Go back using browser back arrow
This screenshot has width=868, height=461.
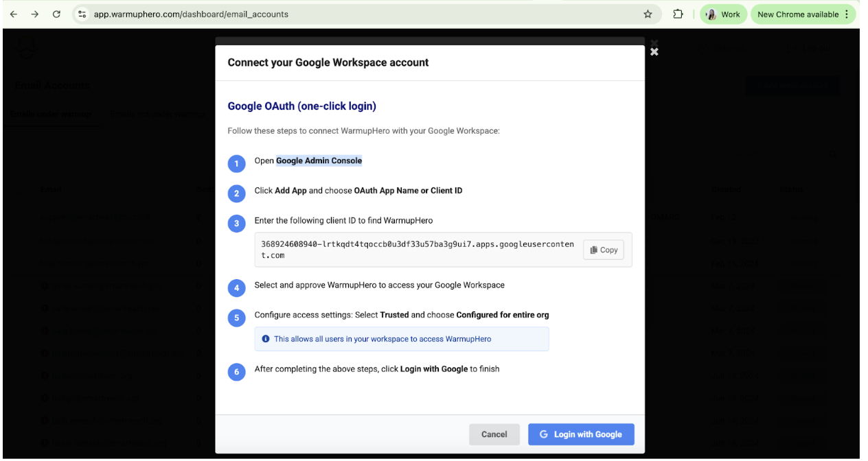(x=14, y=14)
